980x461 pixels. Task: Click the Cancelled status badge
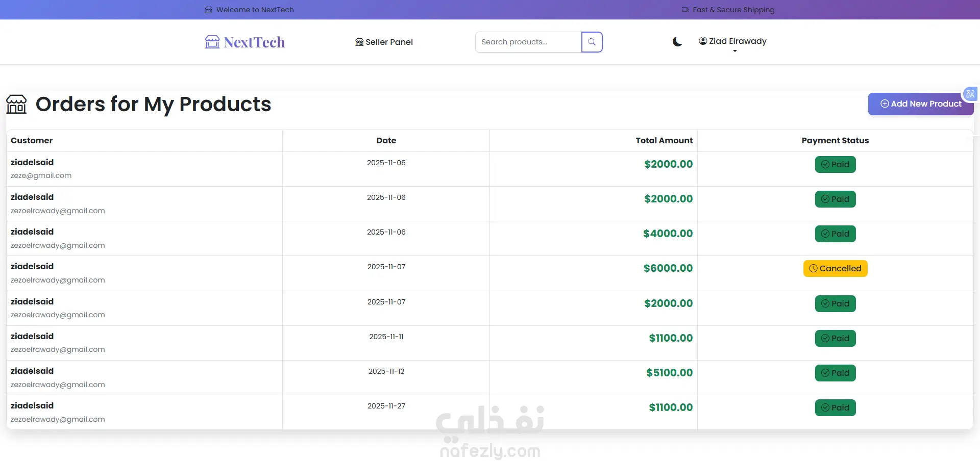[835, 269]
